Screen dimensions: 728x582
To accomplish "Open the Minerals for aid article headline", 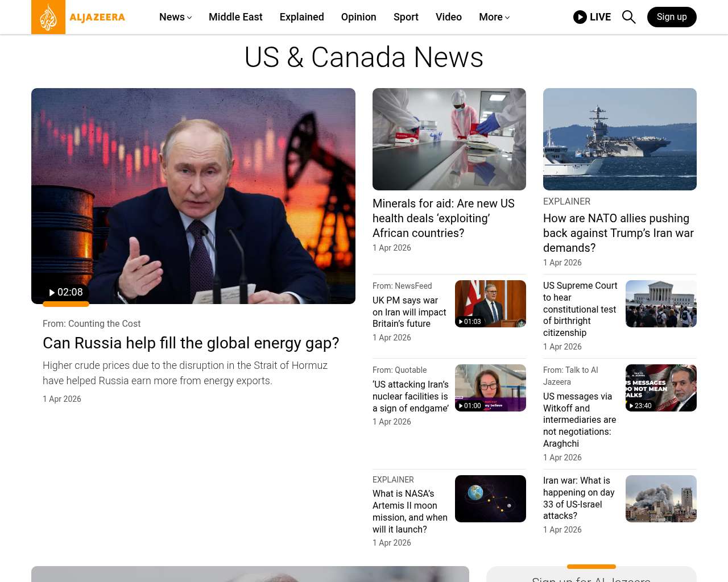I will pyautogui.click(x=444, y=218).
